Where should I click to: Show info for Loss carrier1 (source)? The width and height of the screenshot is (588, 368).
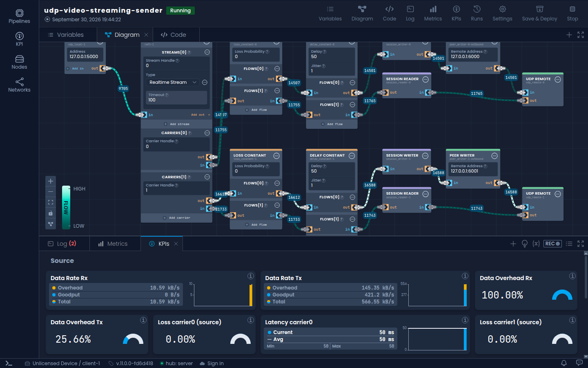point(572,320)
